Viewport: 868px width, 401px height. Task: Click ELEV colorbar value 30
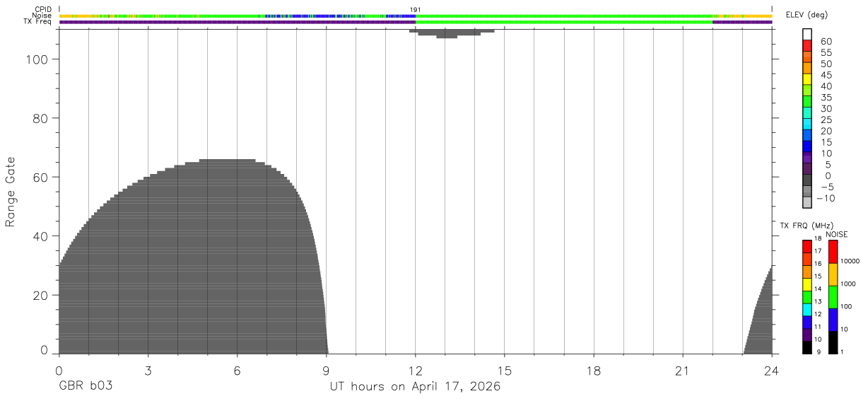pos(827,109)
